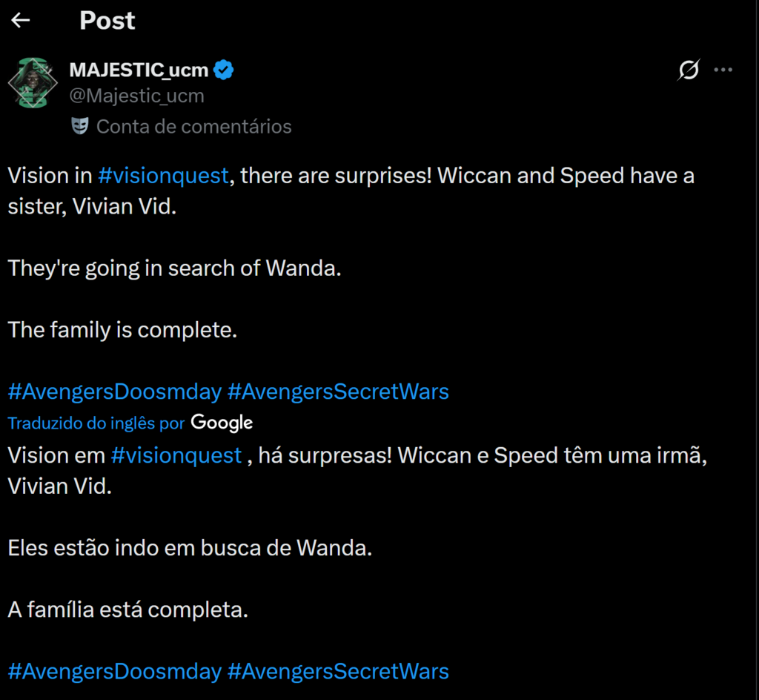This screenshot has width=759, height=700.
Task: Click the 'Traduzido do inglês por' link
Action: tap(95, 423)
